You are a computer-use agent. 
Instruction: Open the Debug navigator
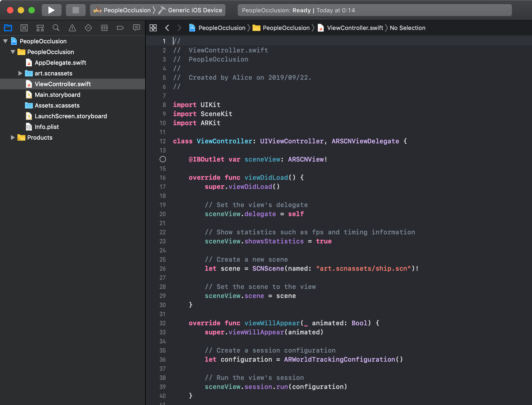(104, 28)
